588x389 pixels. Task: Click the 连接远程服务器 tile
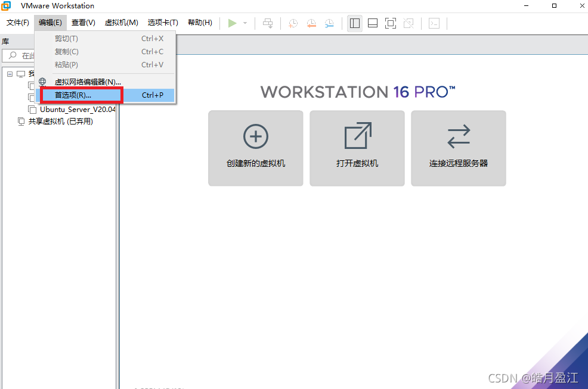[x=458, y=148]
